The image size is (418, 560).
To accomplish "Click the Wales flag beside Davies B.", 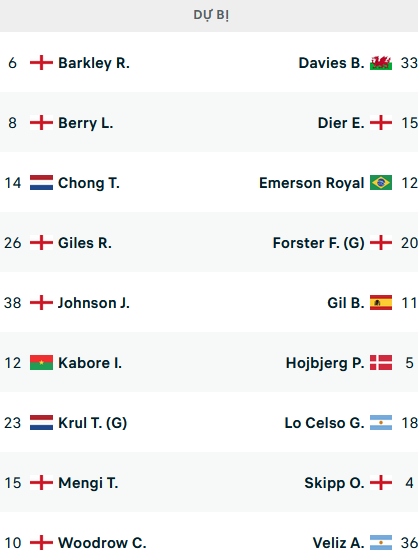I will click(x=381, y=63).
